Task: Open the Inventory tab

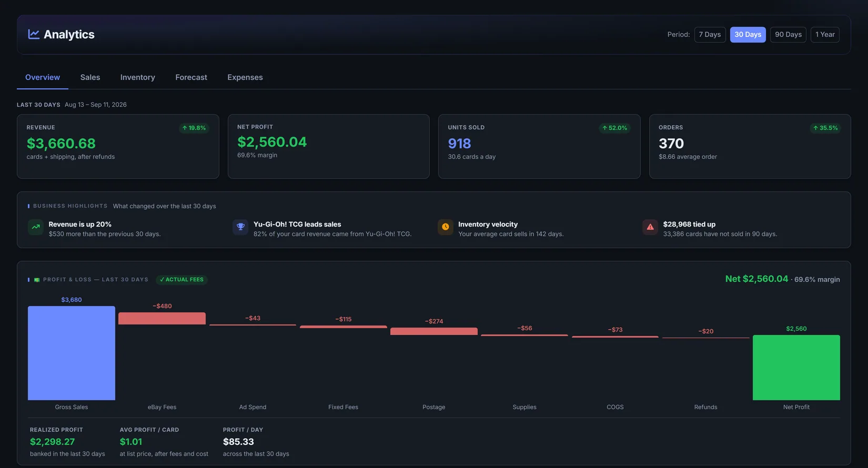Action: point(138,77)
